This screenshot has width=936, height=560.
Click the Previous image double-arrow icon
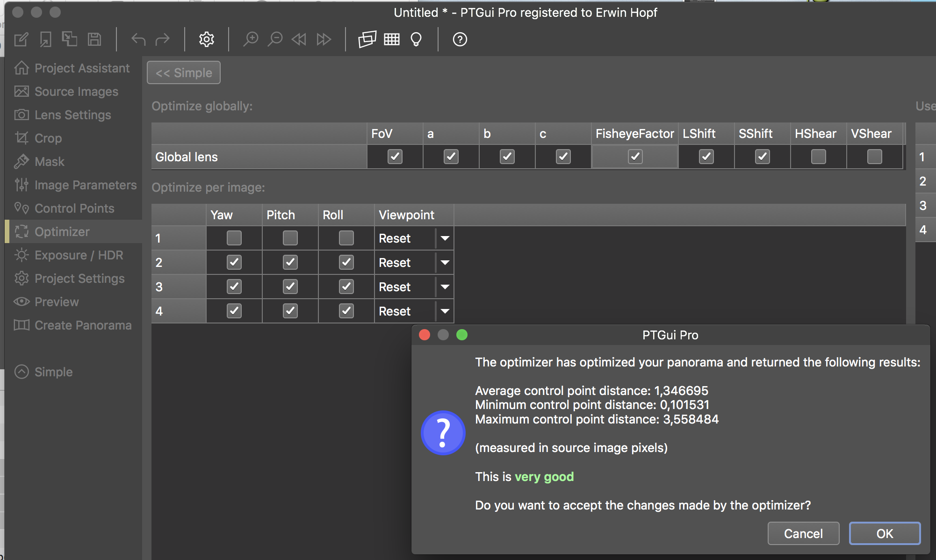[x=299, y=39]
